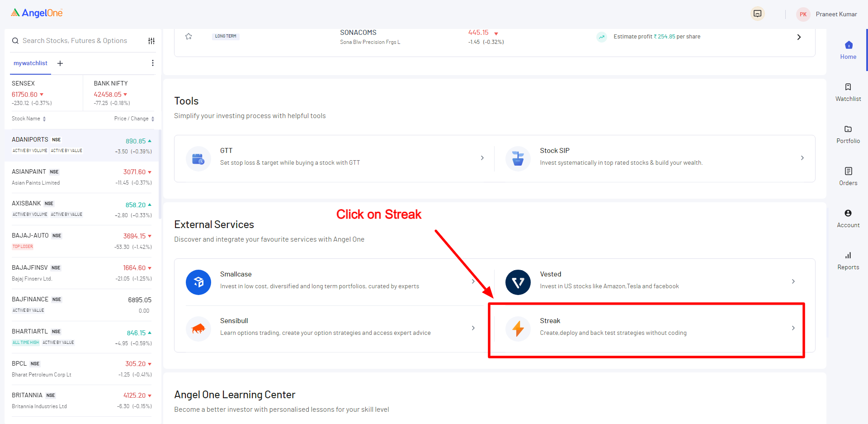Click the Streak lightning bolt icon

tap(518, 329)
